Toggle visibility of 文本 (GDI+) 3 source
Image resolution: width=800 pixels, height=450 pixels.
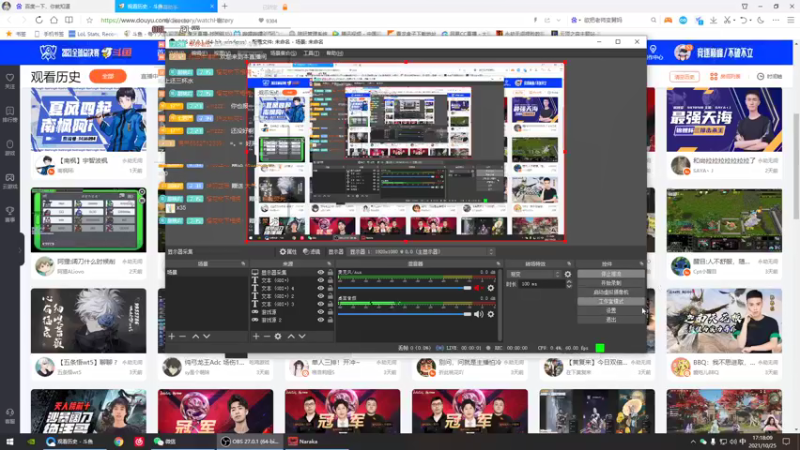pos(320,304)
